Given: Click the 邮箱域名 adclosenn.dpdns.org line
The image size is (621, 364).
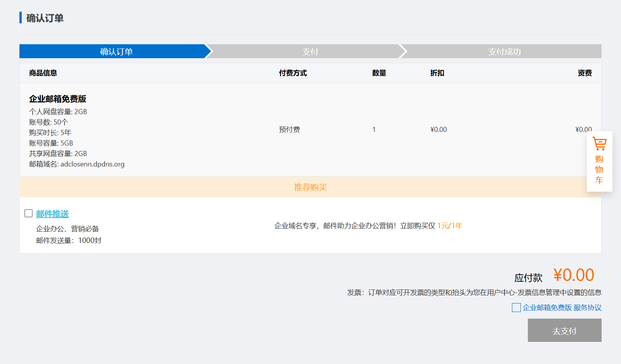Looking at the screenshot, I should tap(77, 164).
